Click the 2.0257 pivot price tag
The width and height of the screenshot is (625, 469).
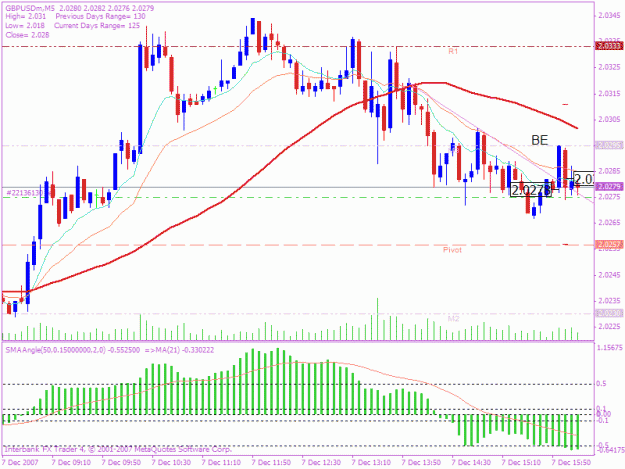pyautogui.click(x=609, y=244)
